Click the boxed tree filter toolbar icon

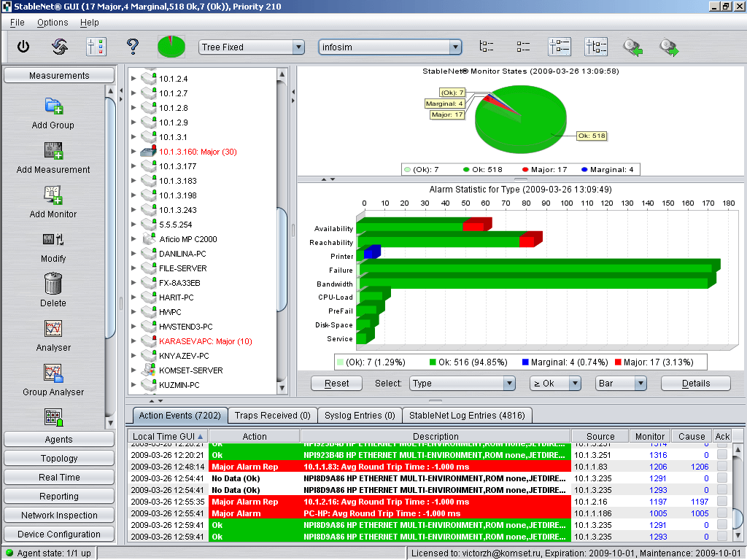(596, 47)
